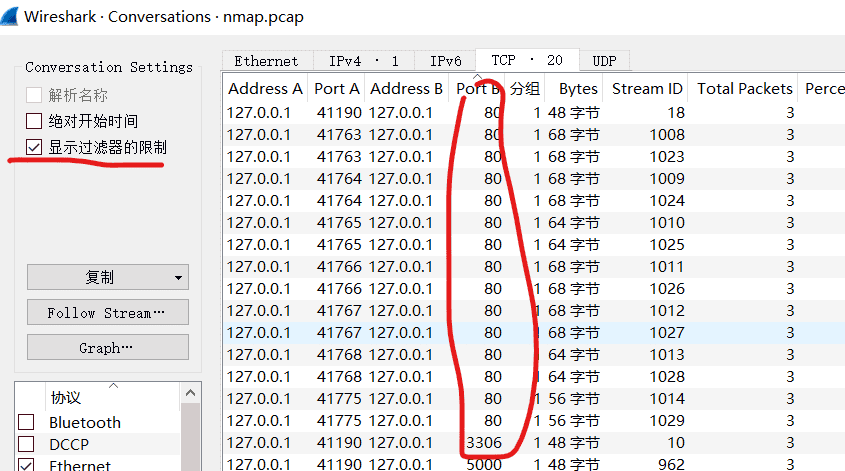845x471 pixels.
Task: Enable the Bluetooth protocol checkbox
Action: click(x=27, y=423)
